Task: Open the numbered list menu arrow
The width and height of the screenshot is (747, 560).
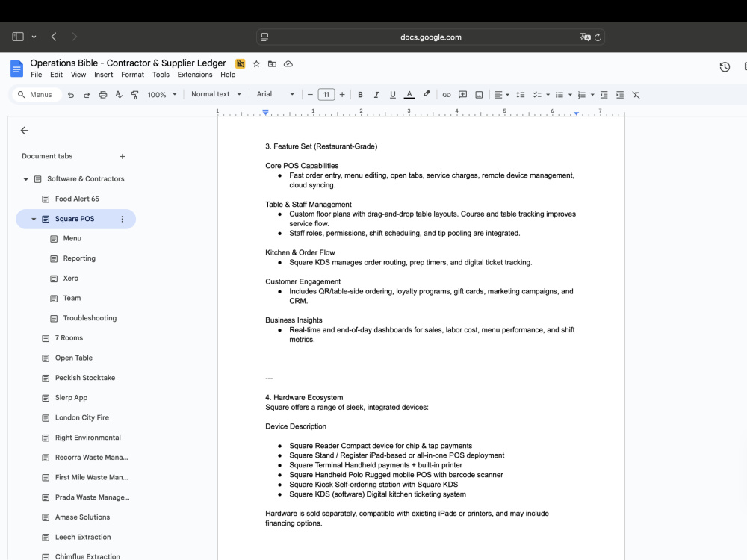Action: [x=592, y=95]
